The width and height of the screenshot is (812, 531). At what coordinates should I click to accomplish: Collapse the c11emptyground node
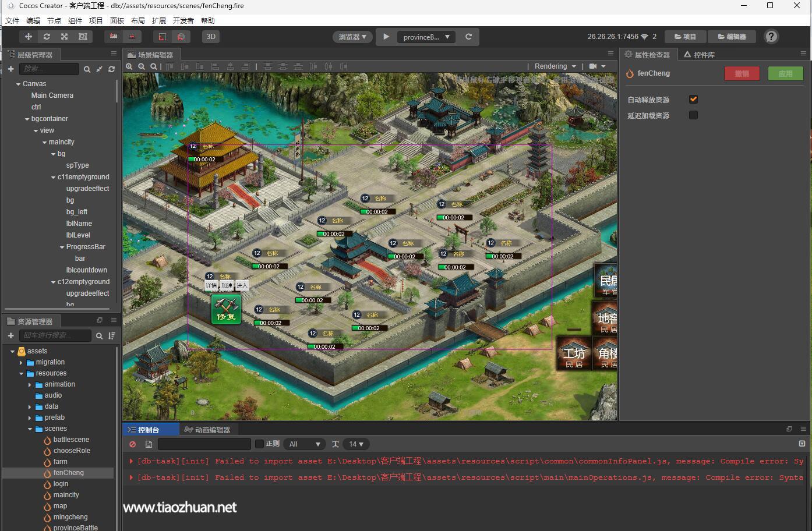[53, 178]
